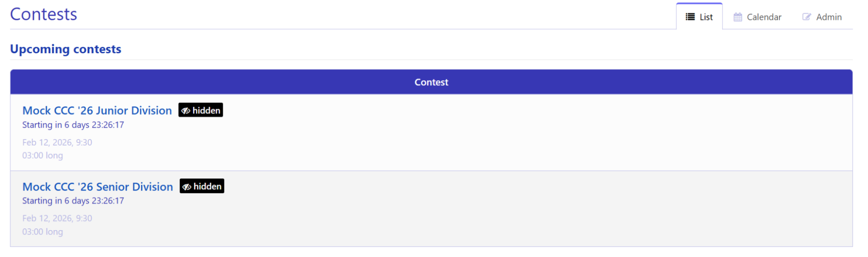The image size is (868, 257).
Task: Click the list icon on the List tab
Action: pos(690,17)
